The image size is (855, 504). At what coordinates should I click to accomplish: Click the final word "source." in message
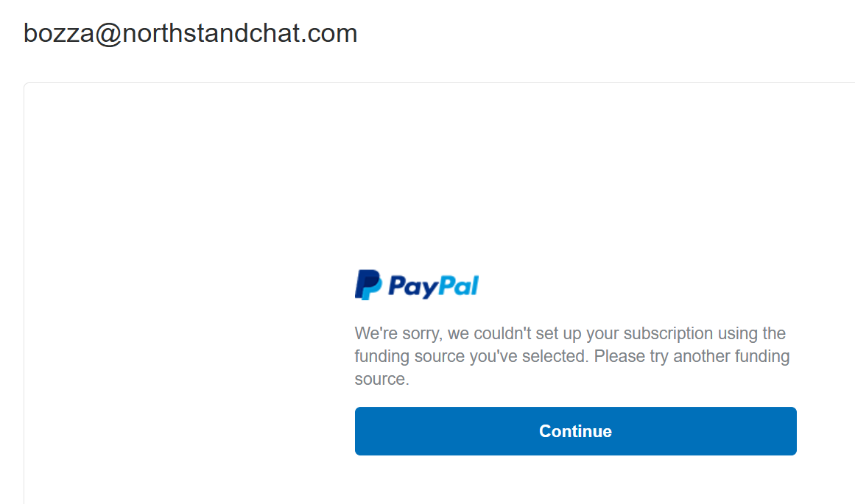pos(381,379)
